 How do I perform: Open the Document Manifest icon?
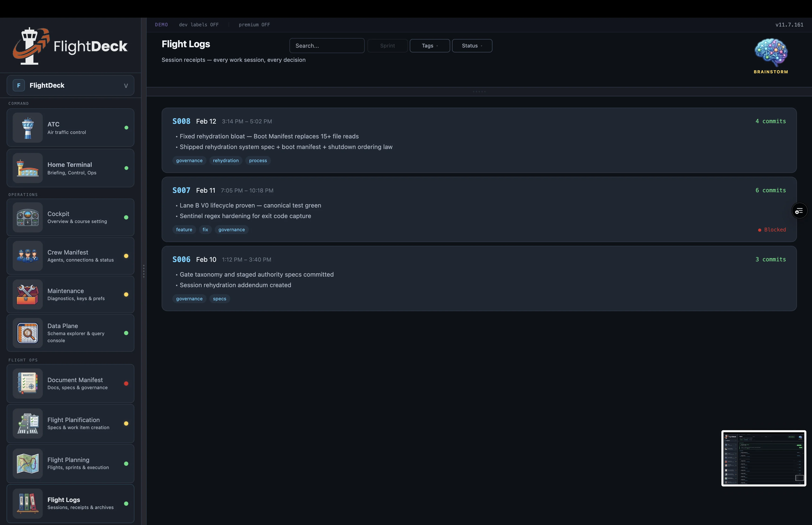click(x=27, y=384)
